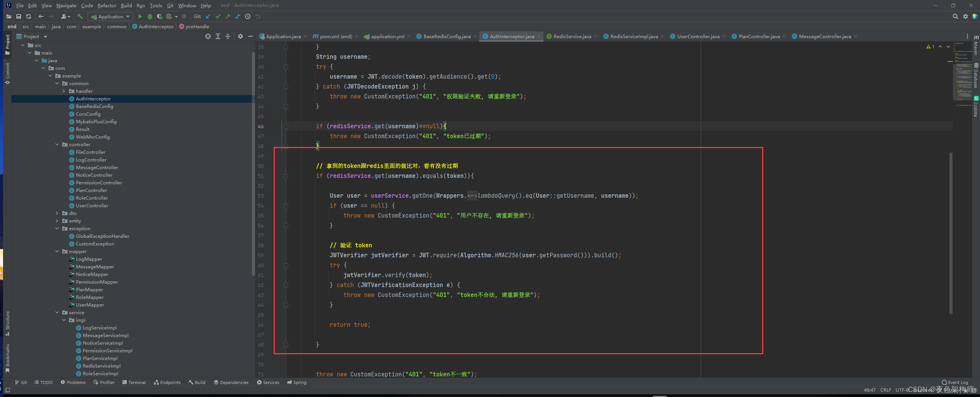This screenshot has height=397, width=980.
Task: Switch to the application.yml tab
Action: click(x=387, y=36)
